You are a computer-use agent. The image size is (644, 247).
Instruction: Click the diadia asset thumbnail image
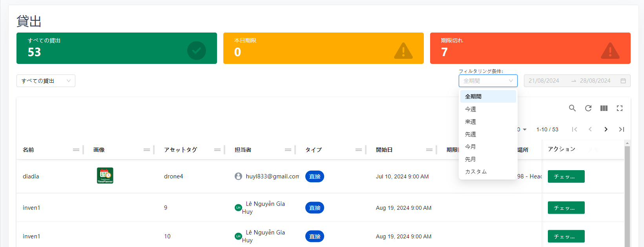point(105,176)
